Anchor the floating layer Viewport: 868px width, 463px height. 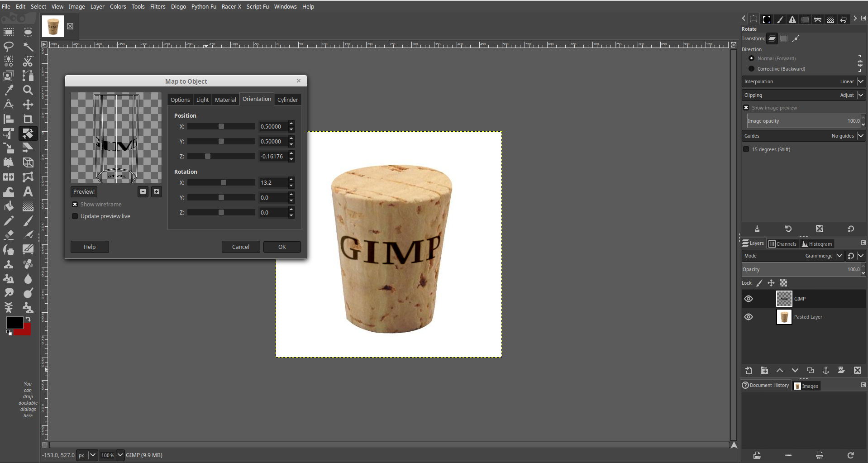click(x=826, y=370)
